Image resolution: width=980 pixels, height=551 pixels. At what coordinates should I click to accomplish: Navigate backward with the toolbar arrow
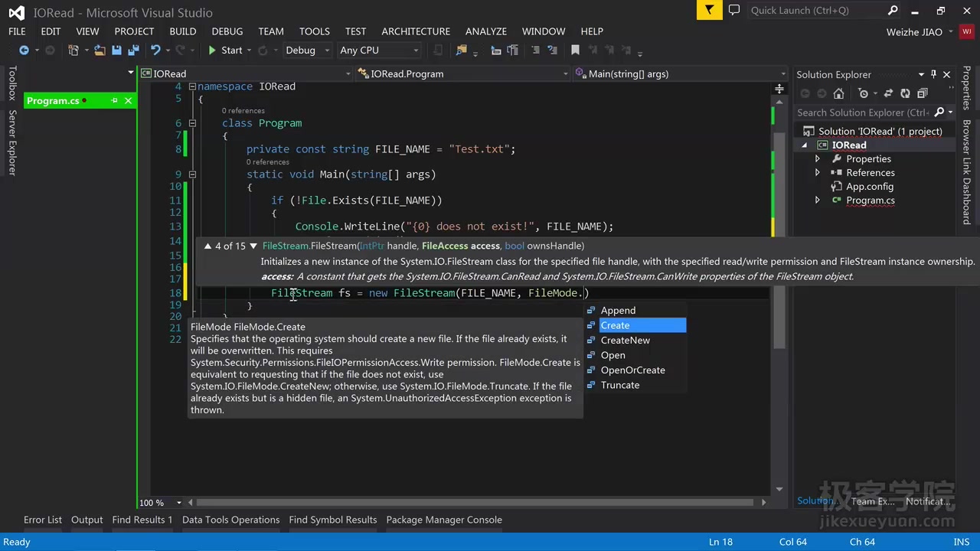pos(24,51)
